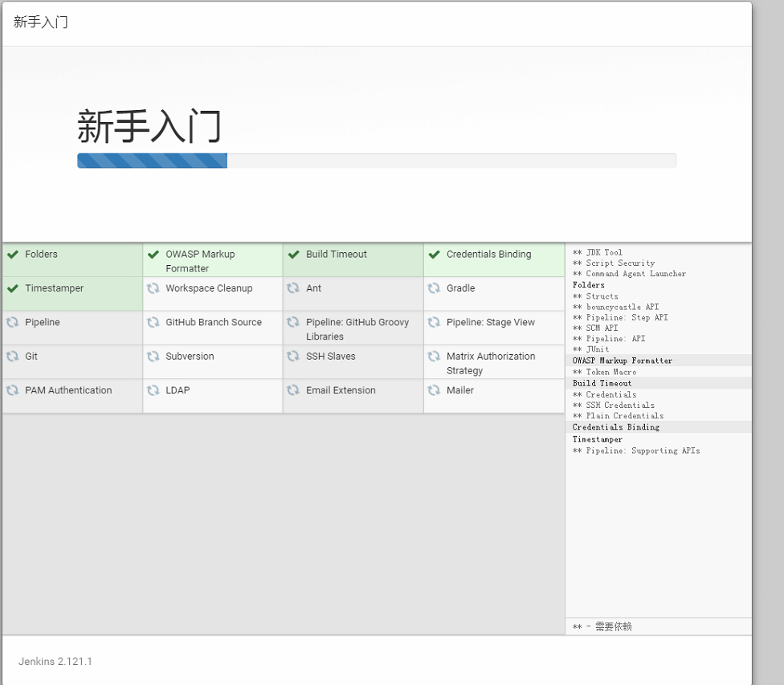
Task: Click the large 新手入门 heading
Action: coord(149,126)
